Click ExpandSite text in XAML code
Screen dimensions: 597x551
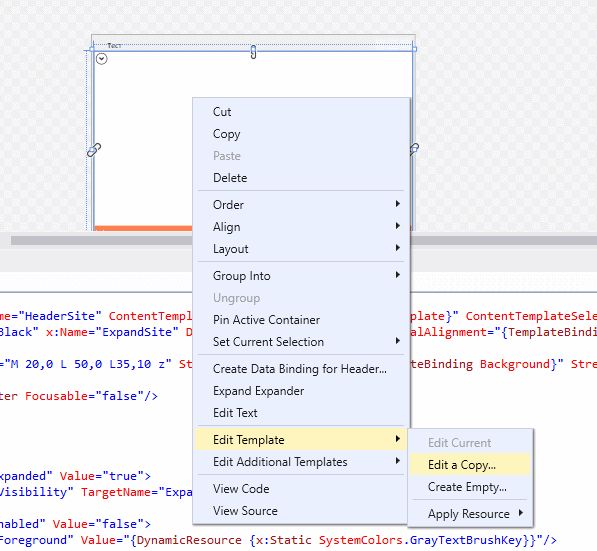[x=137, y=332]
